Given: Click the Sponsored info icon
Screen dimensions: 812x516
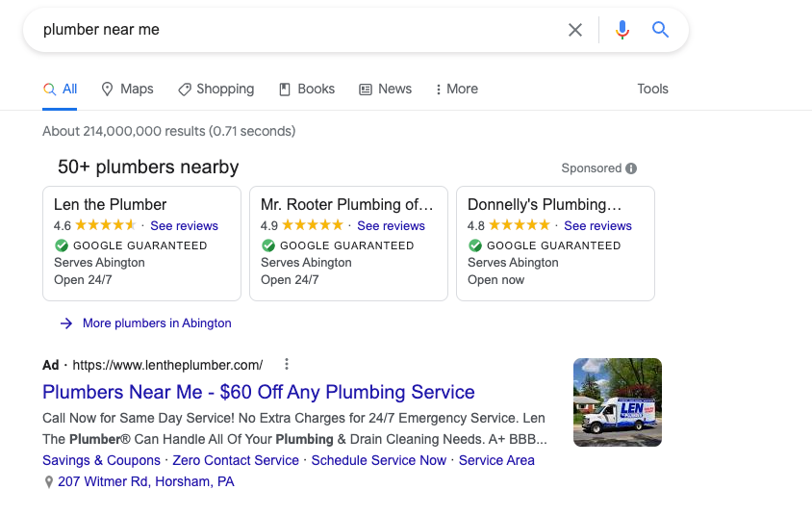Looking at the screenshot, I should pyautogui.click(x=631, y=168).
